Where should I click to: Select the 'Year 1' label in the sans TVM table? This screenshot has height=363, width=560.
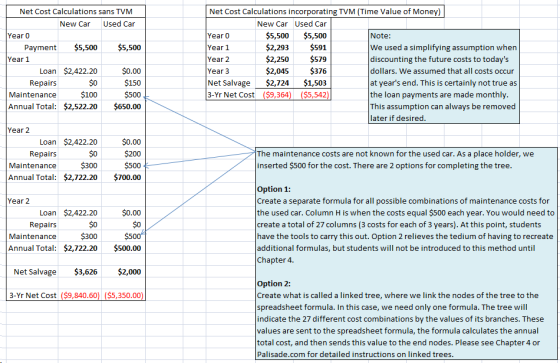pyautogui.click(x=19, y=59)
